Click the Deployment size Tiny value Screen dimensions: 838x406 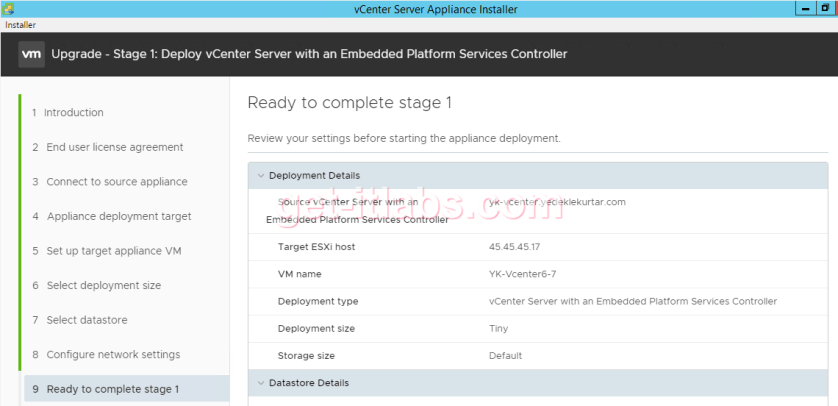click(498, 328)
